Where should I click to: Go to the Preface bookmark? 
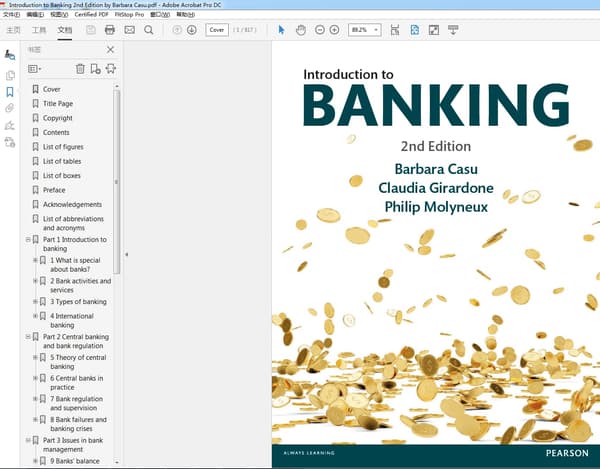[x=54, y=190]
